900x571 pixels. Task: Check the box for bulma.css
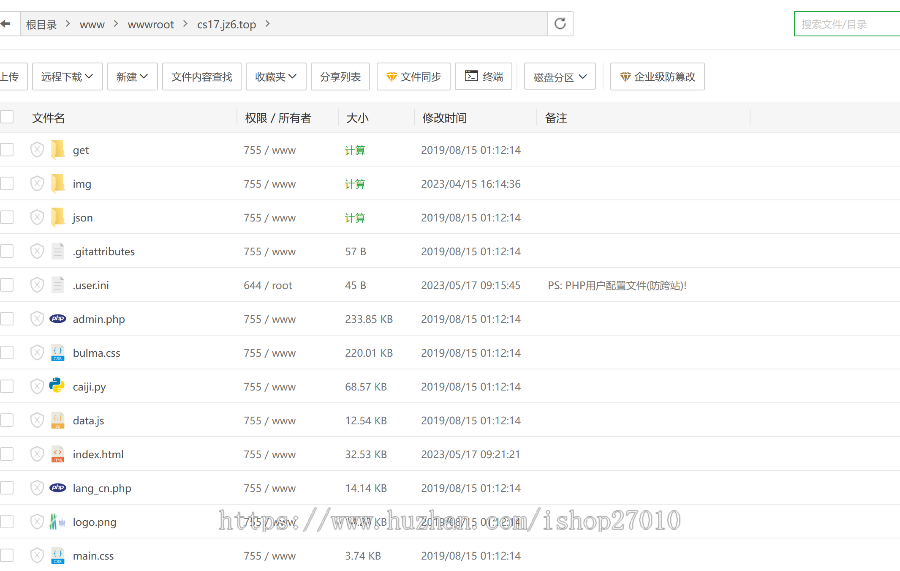click(7, 353)
